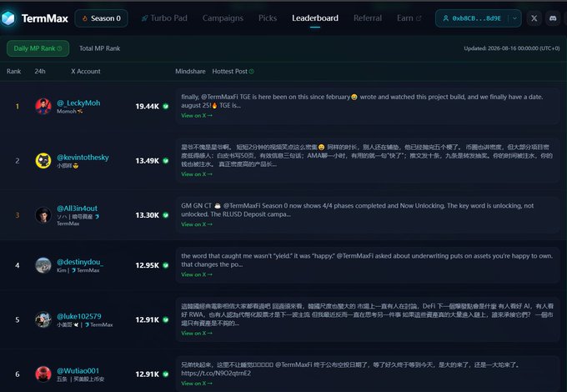This screenshot has width=567, height=392.
Task: Click green badge in @Wutiao001 row
Action: pos(166,374)
